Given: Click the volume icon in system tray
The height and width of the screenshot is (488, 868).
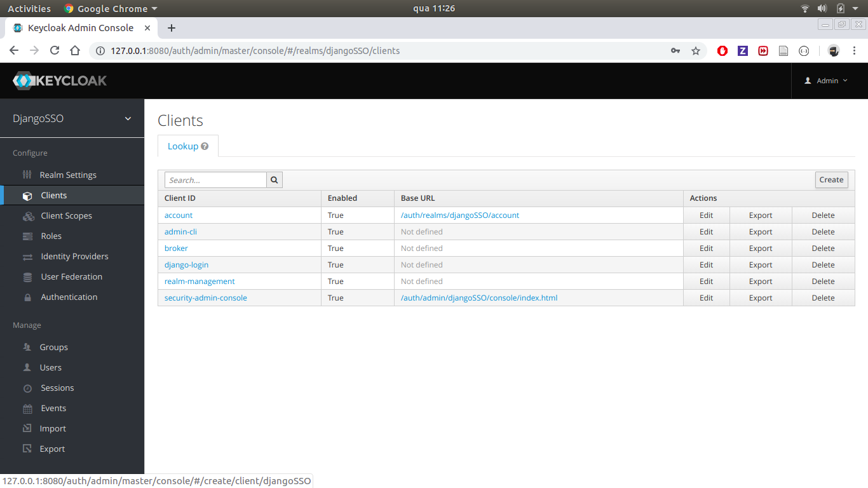Looking at the screenshot, I should click(x=822, y=8).
